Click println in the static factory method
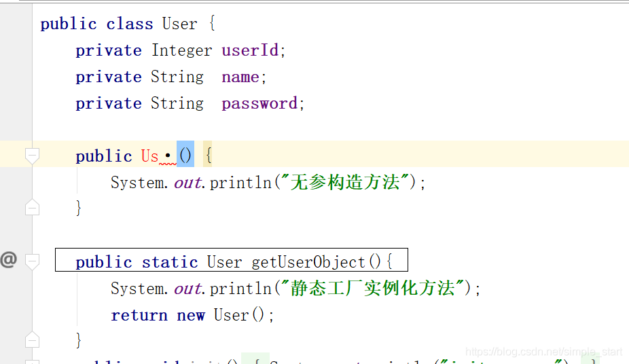Viewport: 629px width, 364px height. click(240, 288)
